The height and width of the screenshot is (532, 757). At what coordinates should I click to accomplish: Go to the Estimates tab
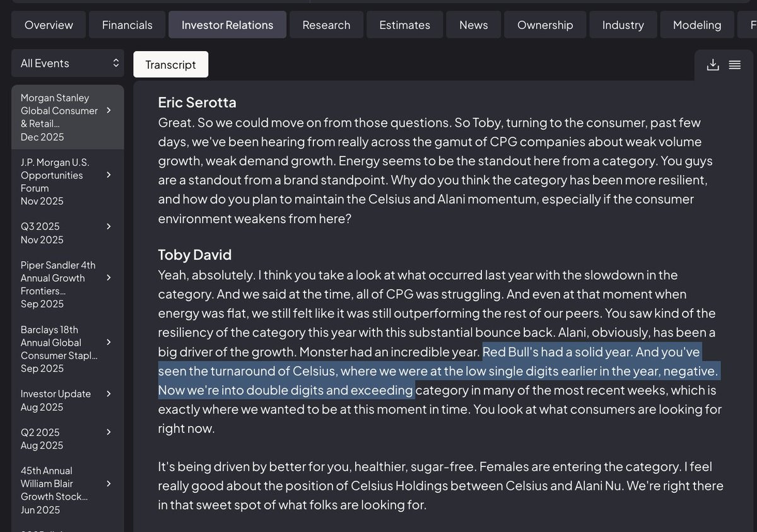click(404, 25)
